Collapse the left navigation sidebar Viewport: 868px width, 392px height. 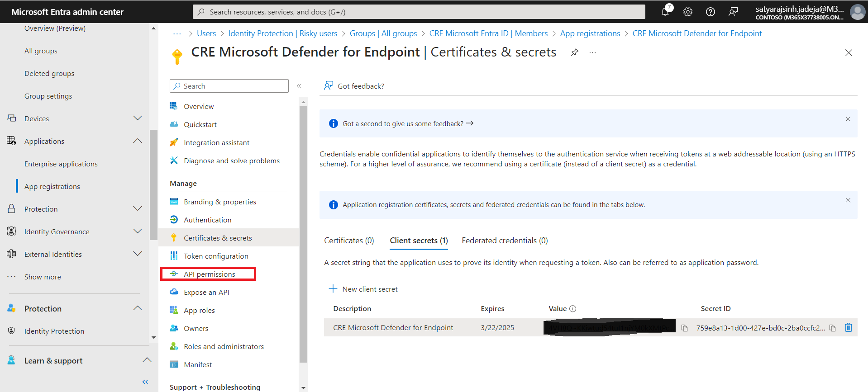click(x=145, y=382)
